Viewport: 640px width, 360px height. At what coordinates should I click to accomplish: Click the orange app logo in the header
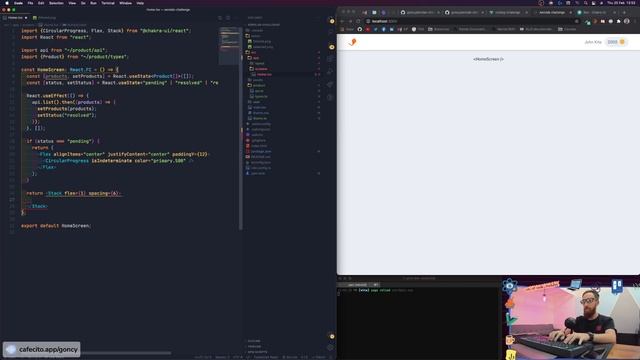click(353, 42)
